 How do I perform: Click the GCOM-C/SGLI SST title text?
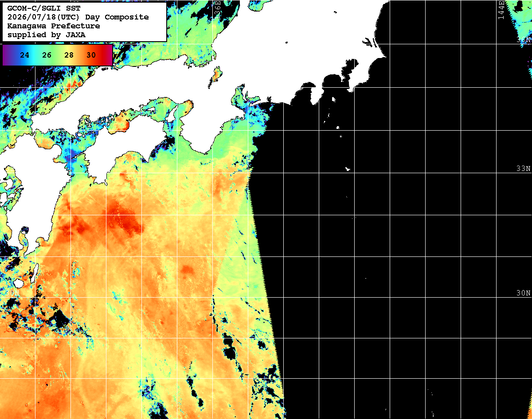(x=43, y=8)
